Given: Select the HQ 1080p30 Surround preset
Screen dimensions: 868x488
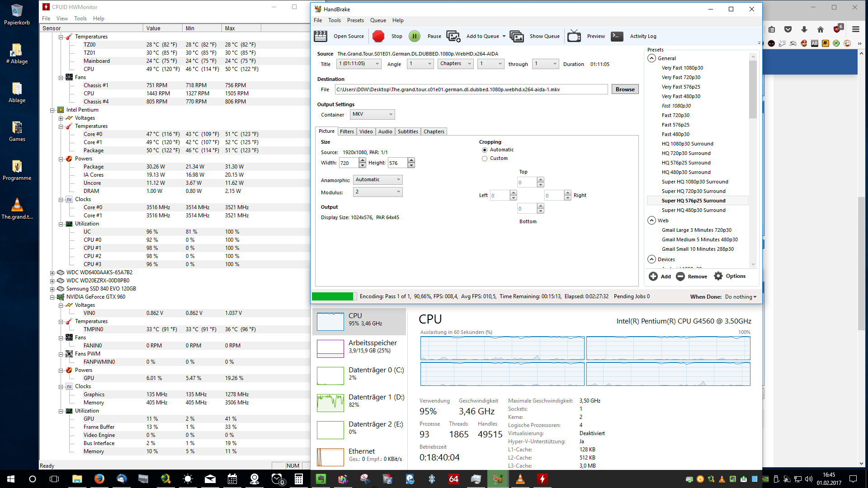Looking at the screenshot, I should pyautogui.click(x=687, y=144).
